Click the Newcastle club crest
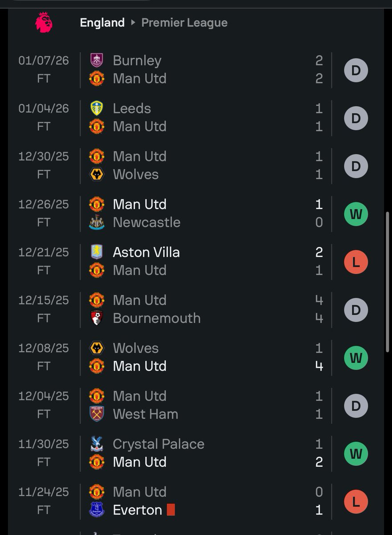The image size is (392, 535). click(97, 222)
